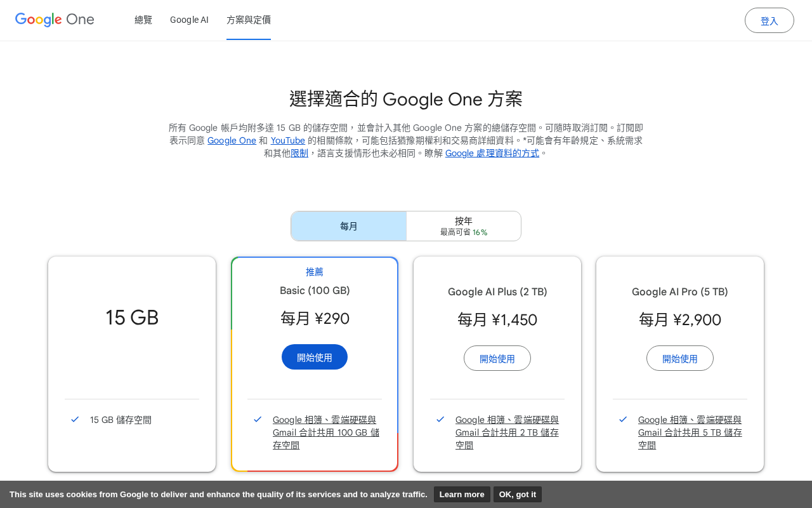Open the Google One terms link
Screen dimensions: 812x508
tap(232, 140)
